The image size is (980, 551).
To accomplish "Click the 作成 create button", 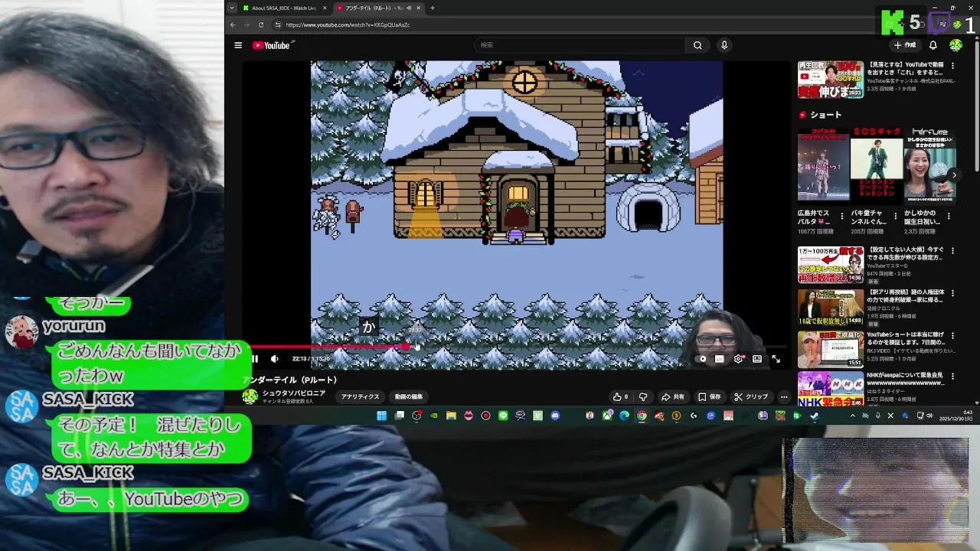I will click(x=905, y=45).
